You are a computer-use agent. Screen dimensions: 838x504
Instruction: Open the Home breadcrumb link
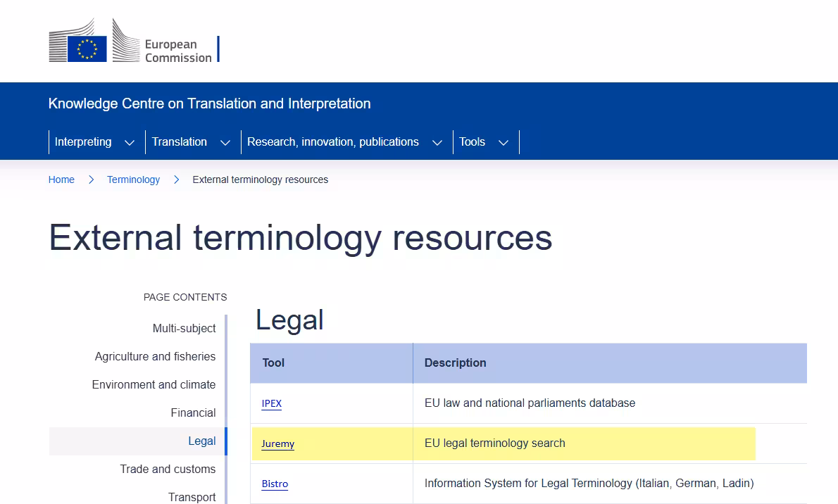click(x=61, y=179)
